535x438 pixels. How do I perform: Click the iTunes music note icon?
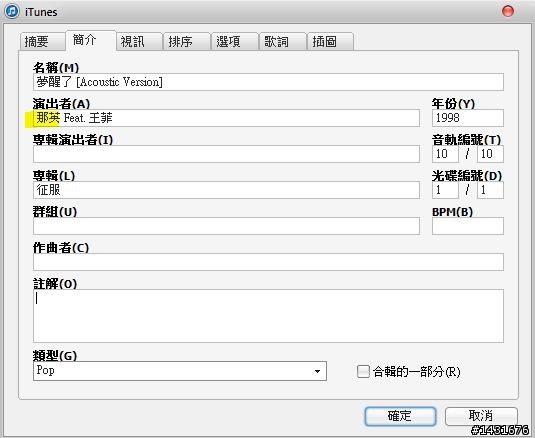tap(12, 11)
